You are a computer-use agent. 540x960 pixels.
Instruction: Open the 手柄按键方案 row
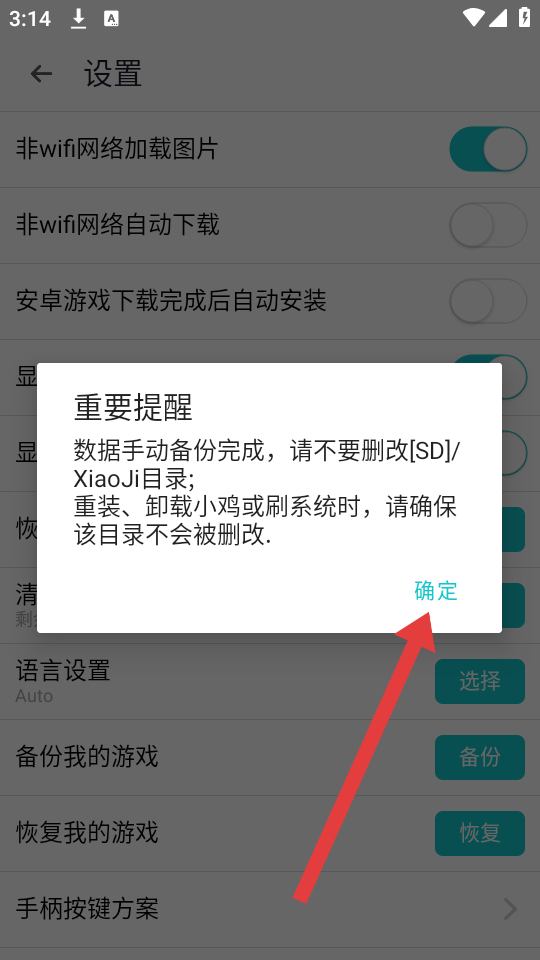(x=270, y=909)
